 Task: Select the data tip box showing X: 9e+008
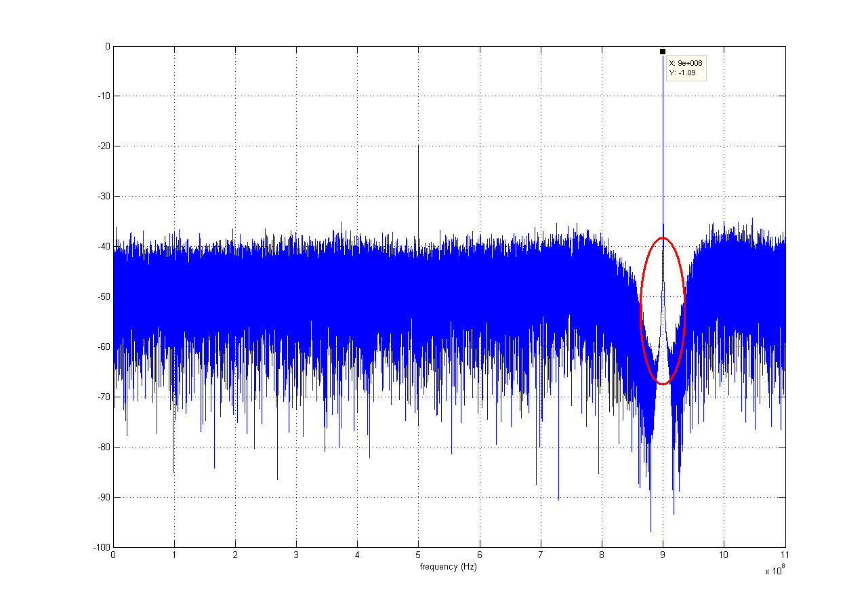pyautogui.click(x=686, y=68)
